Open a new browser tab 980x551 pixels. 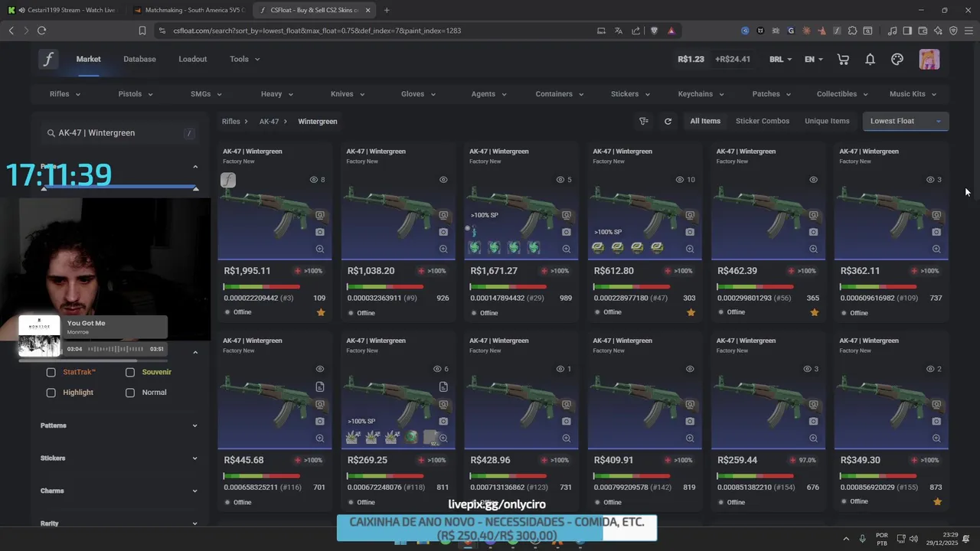click(386, 10)
